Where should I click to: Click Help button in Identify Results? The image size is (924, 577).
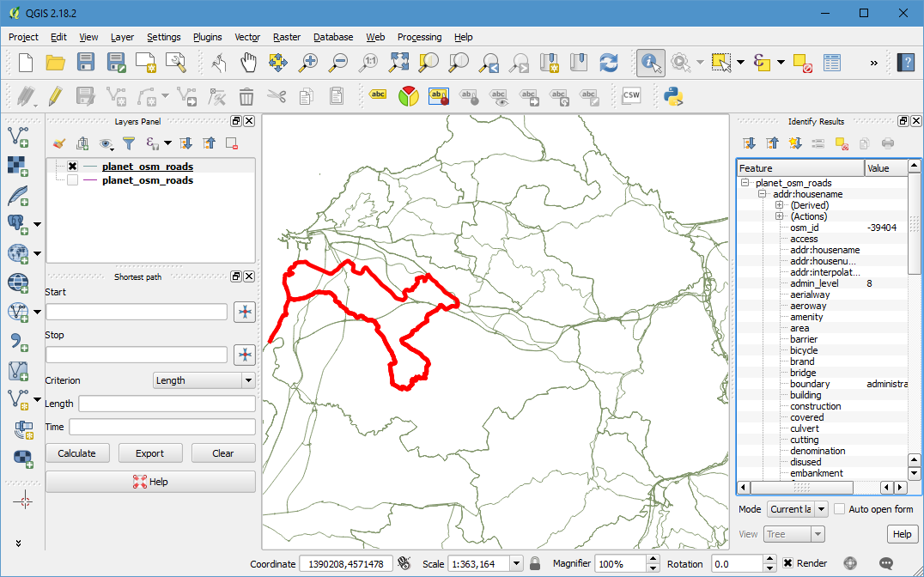903,534
